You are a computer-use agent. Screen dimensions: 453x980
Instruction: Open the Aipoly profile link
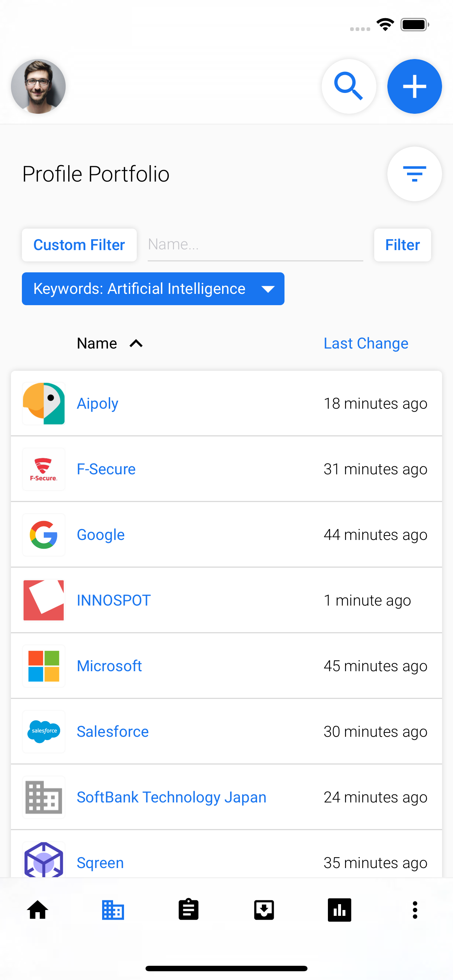tap(97, 403)
